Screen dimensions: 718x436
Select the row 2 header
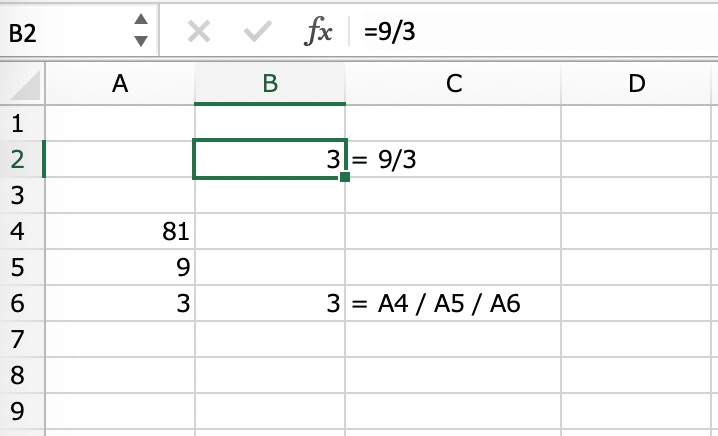point(16,159)
